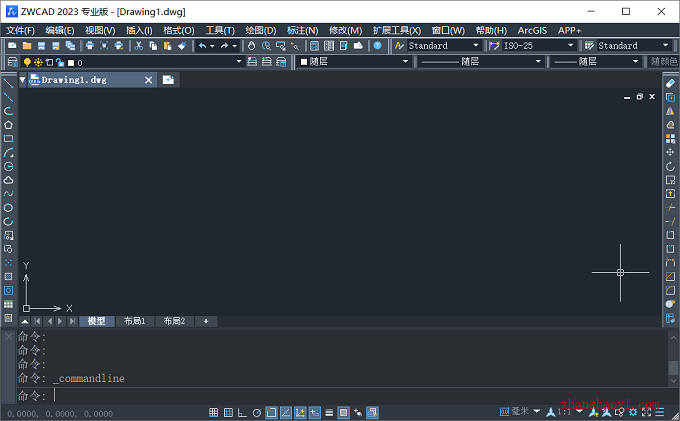Viewport: 680px width, 421px height.
Task: Select the Mirror modify tool
Action: [670, 111]
